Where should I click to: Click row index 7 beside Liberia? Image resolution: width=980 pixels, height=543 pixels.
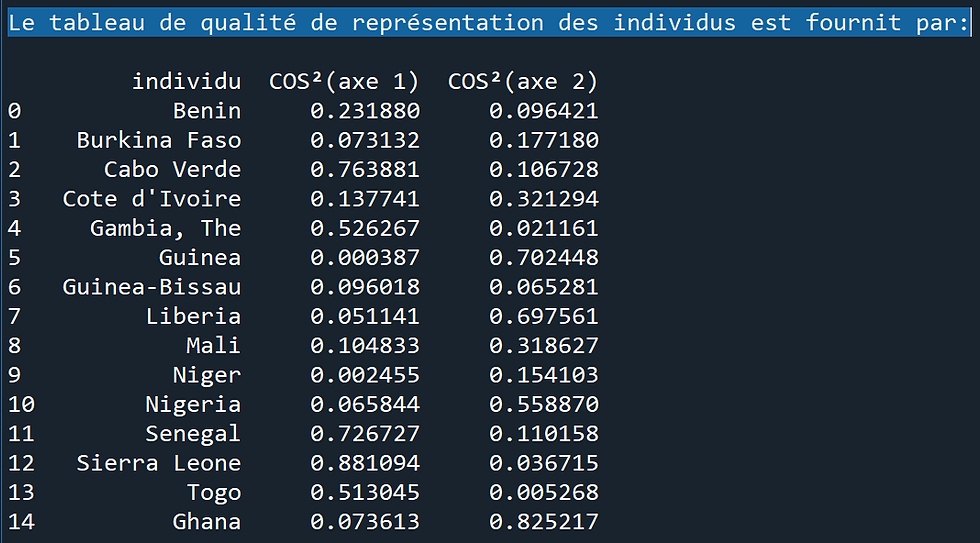[x=14, y=316]
